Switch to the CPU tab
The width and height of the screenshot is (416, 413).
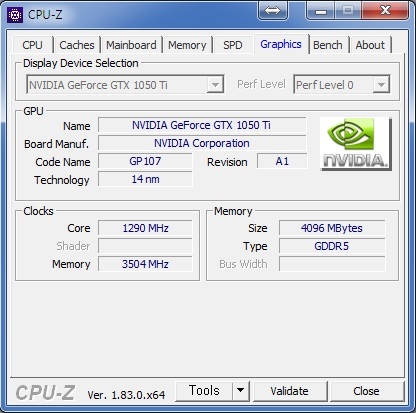pyautogui.click(x=32, y=45)
